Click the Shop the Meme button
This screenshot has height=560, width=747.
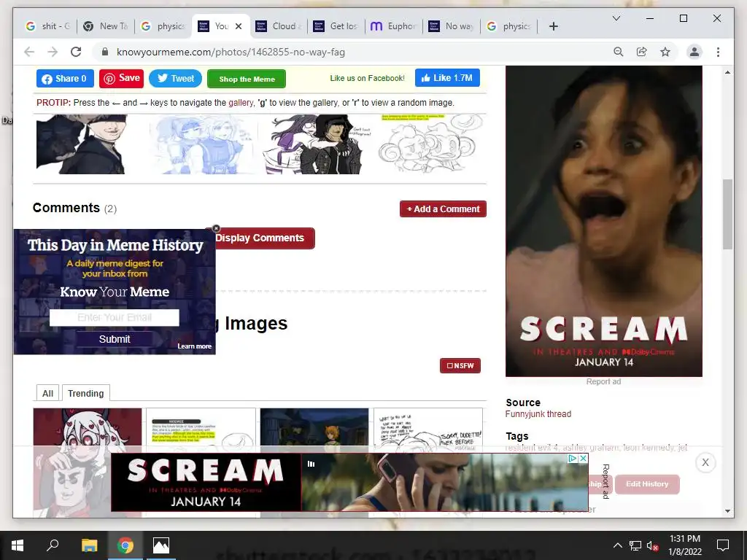[x=247, y=79]
